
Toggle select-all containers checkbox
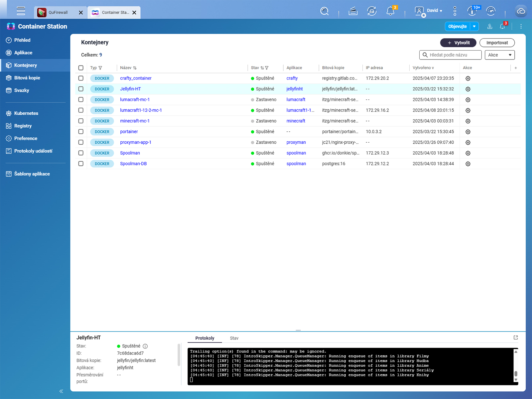click(81, 68)
